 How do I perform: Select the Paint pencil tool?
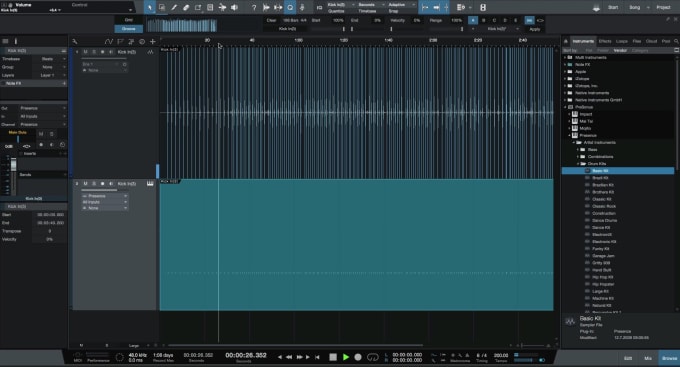tap(174, 7)
